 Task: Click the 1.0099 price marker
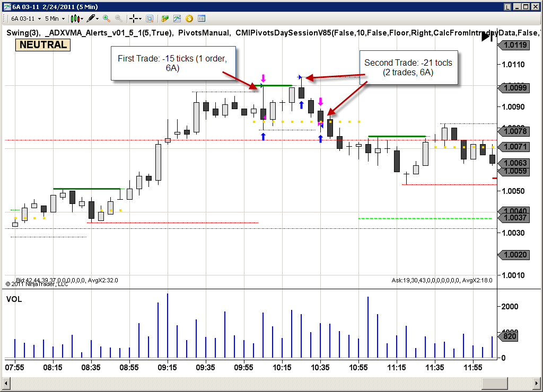[514, 88]
